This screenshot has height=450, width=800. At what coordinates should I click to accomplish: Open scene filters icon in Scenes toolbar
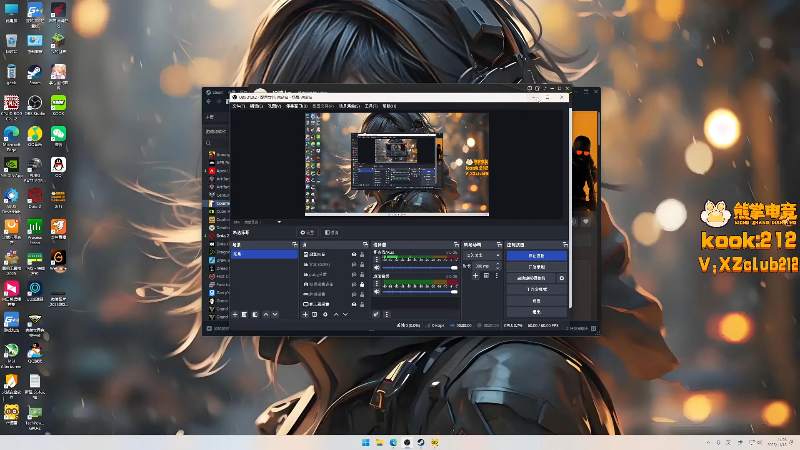click(255, 314)
